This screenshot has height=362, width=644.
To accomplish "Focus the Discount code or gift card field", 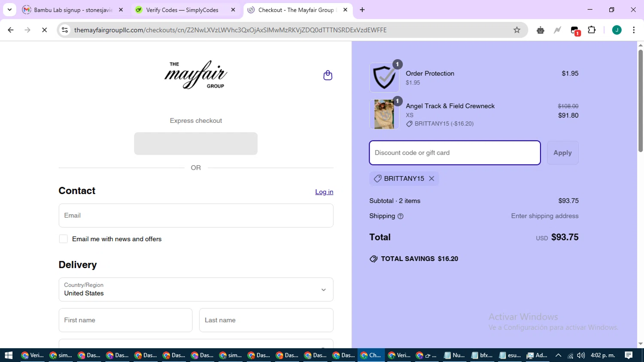I will 455,153.
